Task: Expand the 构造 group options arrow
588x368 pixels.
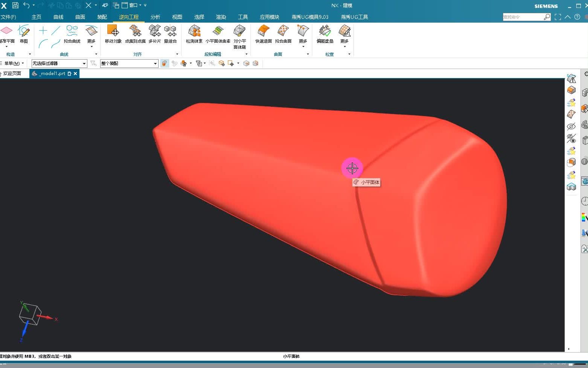Action: [30, 54]
